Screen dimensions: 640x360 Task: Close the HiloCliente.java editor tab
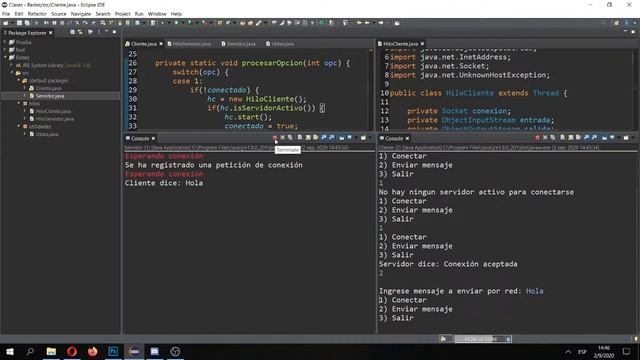(422, 44)
